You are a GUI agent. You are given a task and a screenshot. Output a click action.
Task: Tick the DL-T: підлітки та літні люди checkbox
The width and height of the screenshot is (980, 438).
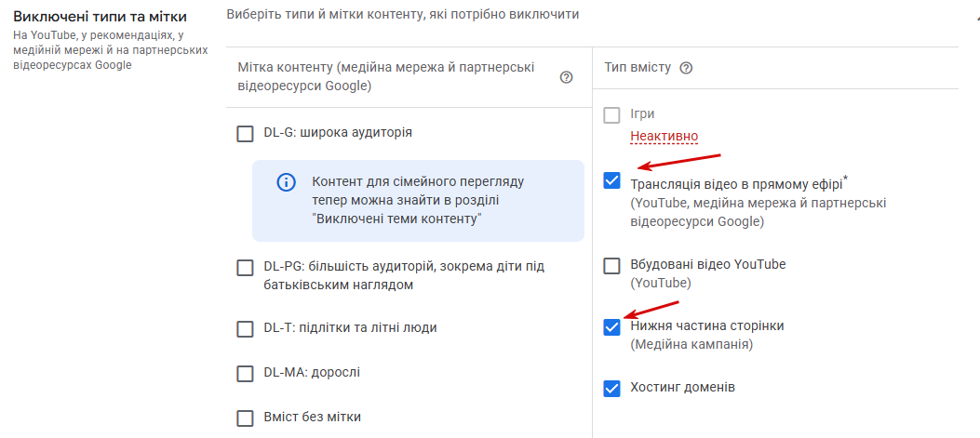[x=245, y=328]
